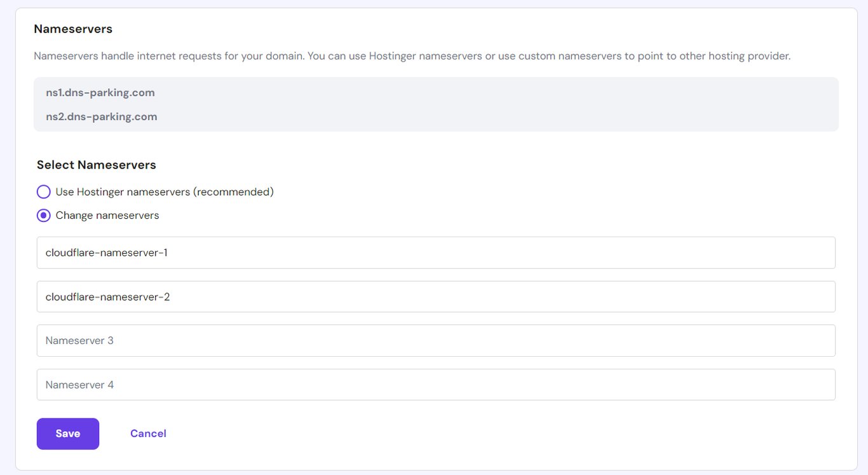Click the ns2.dns-parking.com text
Image resolution: width=868 pixels, height=475 pixels.
pos(100,116)
